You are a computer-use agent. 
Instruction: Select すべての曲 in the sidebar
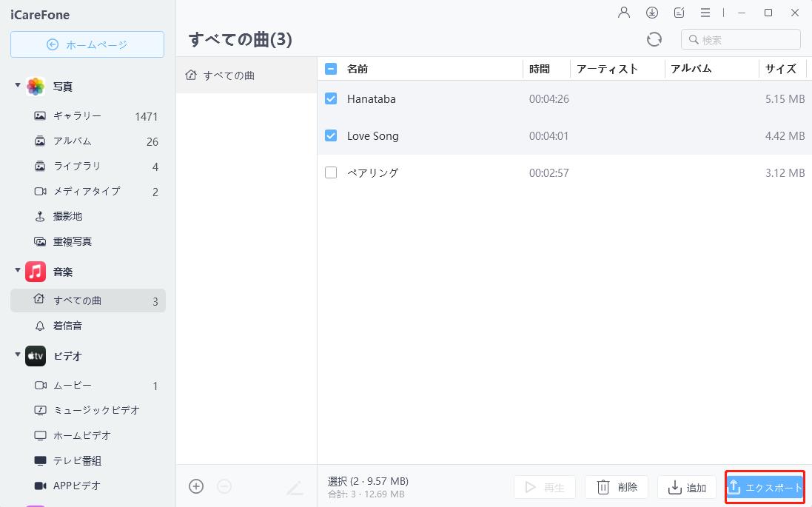pyautogui.click(x=88, y=300)
